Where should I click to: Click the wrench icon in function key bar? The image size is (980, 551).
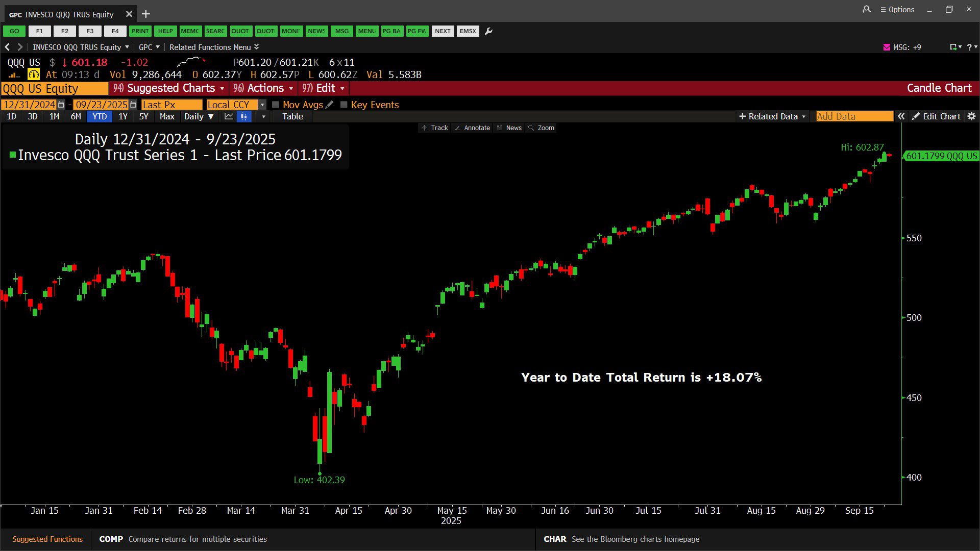click(x=488, y=31)
